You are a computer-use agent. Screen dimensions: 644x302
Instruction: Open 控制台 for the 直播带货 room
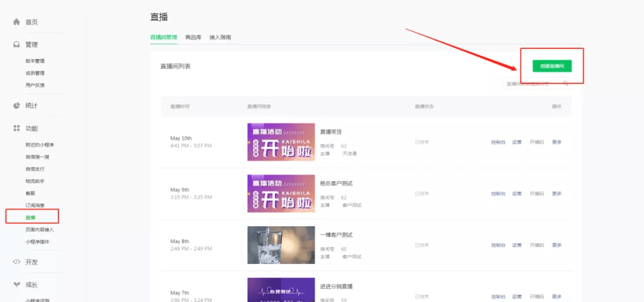click(499, 142)
